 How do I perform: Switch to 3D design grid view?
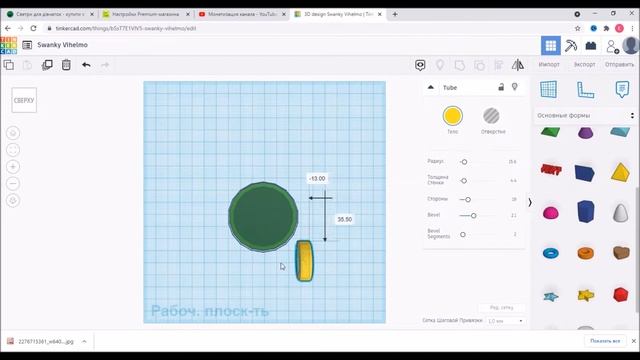(551, 45)
